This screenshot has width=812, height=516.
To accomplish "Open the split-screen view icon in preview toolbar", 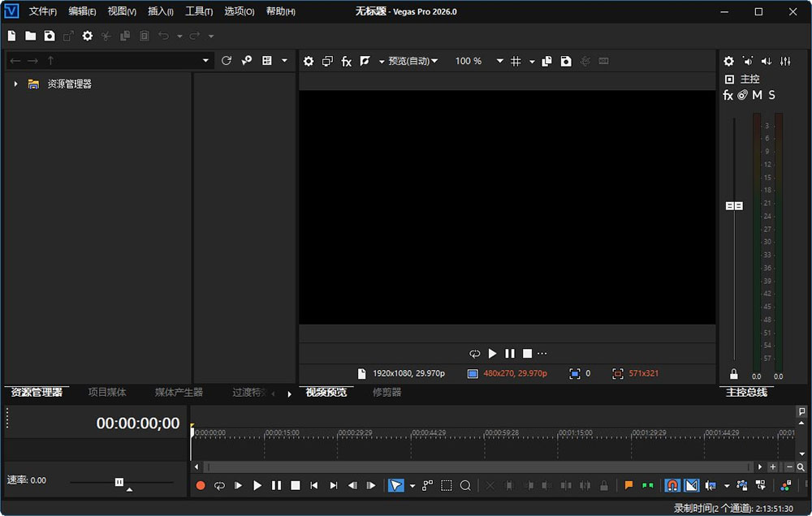I will (326, 61).
